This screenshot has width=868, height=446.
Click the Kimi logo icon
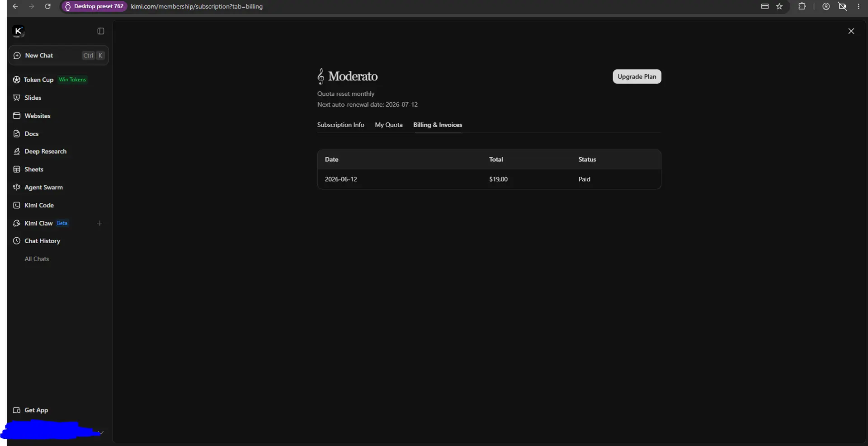click(x=18, y=31)
